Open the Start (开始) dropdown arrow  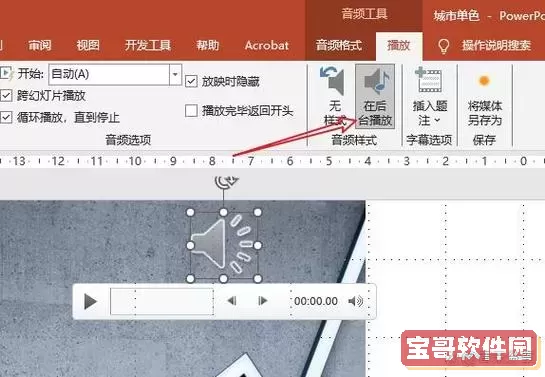point(175,74)
